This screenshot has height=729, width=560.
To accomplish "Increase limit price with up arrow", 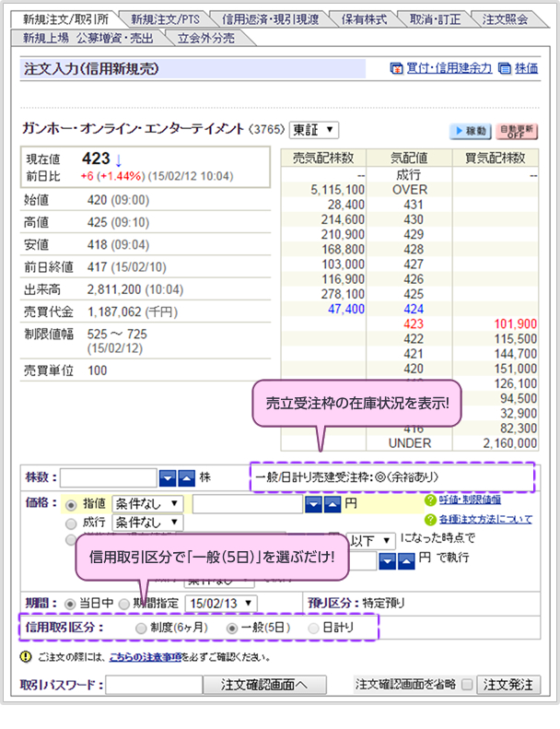I will coord(332,504).
